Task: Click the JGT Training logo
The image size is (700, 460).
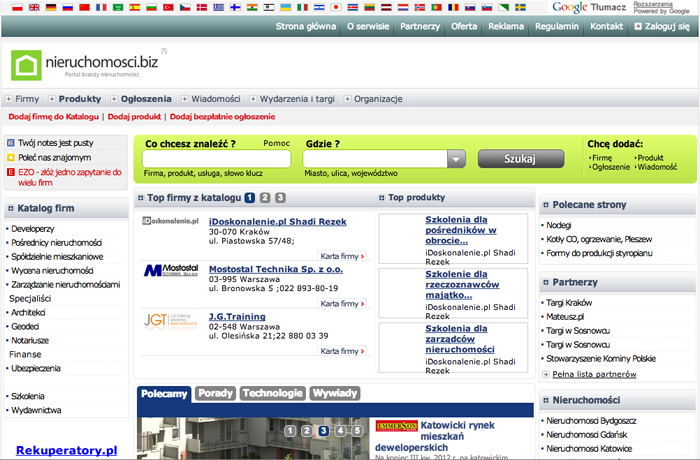Action: point(171,320)
